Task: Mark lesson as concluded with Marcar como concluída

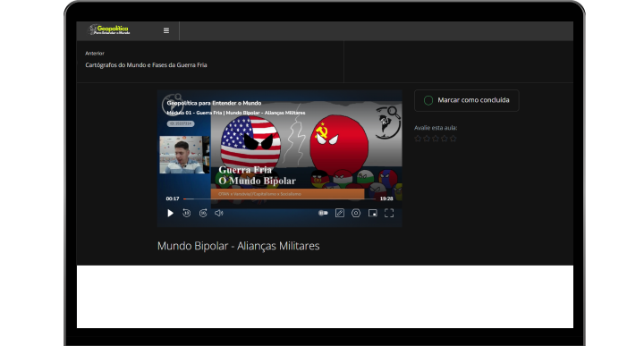Action: point(467,100)
